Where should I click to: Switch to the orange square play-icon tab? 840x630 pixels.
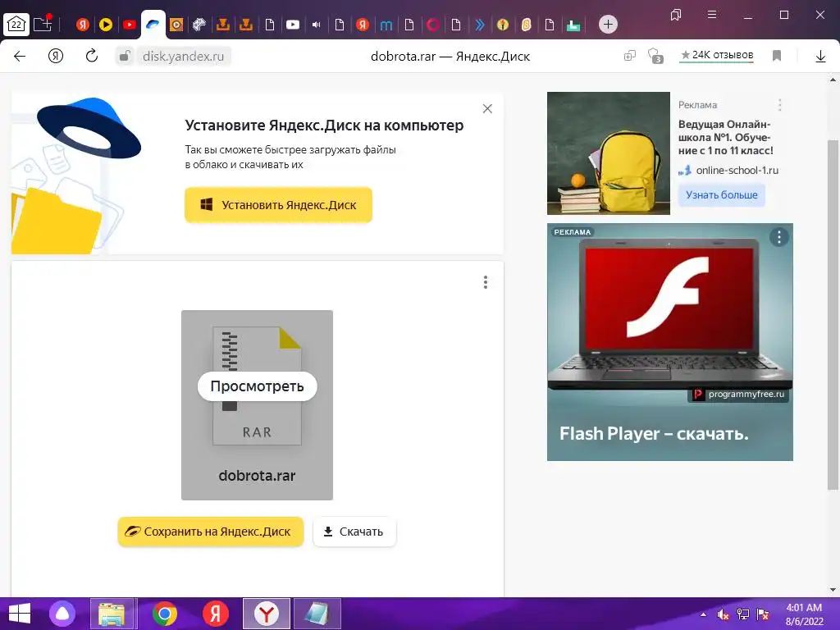pos(176,24)
